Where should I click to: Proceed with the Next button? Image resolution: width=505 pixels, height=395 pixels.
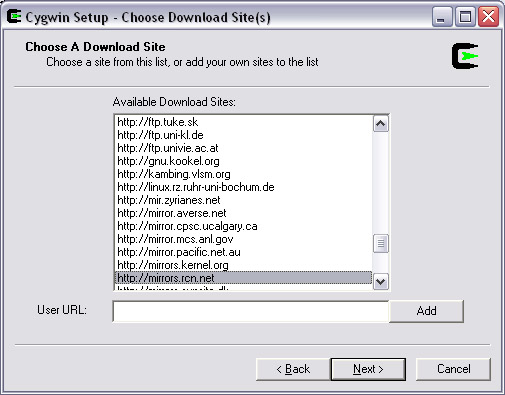point(368,369)
